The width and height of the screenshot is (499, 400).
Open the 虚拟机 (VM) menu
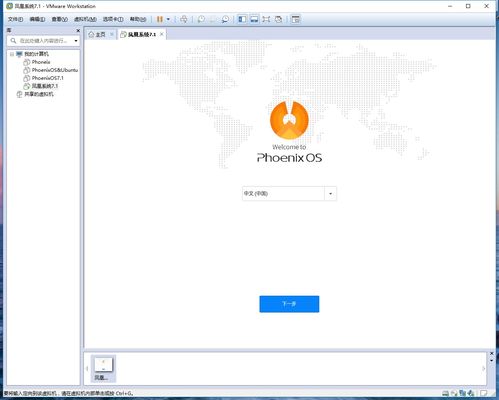click(x=85, y=19)
